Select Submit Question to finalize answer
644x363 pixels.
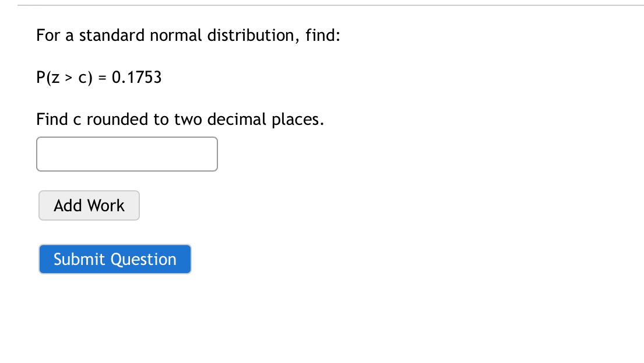(x=114, y=259)
